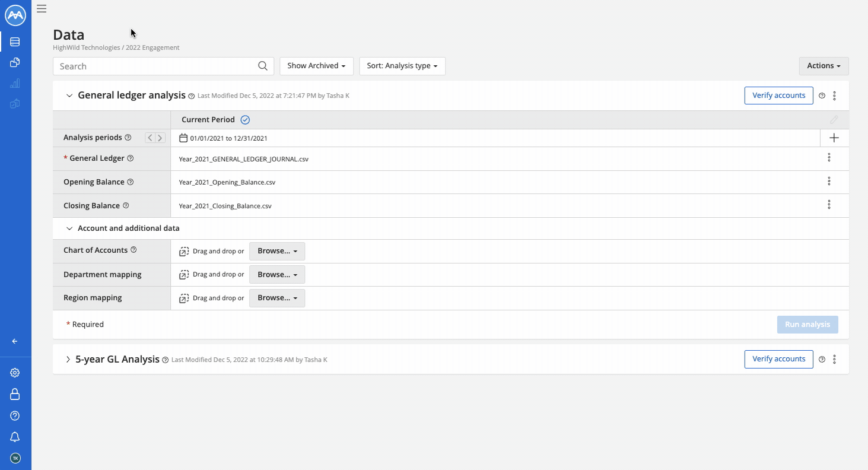This screenshot has width=868, height=470.
Task: Click the MindBridge logo icon
Action: click(x=15, y=15)
